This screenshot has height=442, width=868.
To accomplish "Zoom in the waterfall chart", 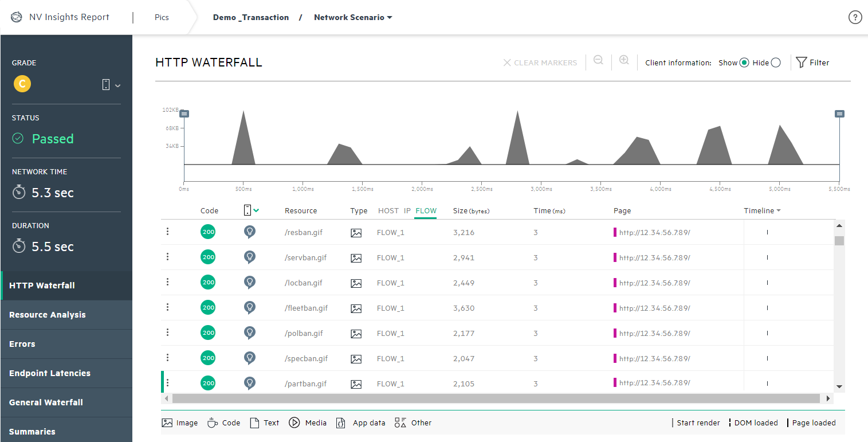I will click(x=625, y=60).
